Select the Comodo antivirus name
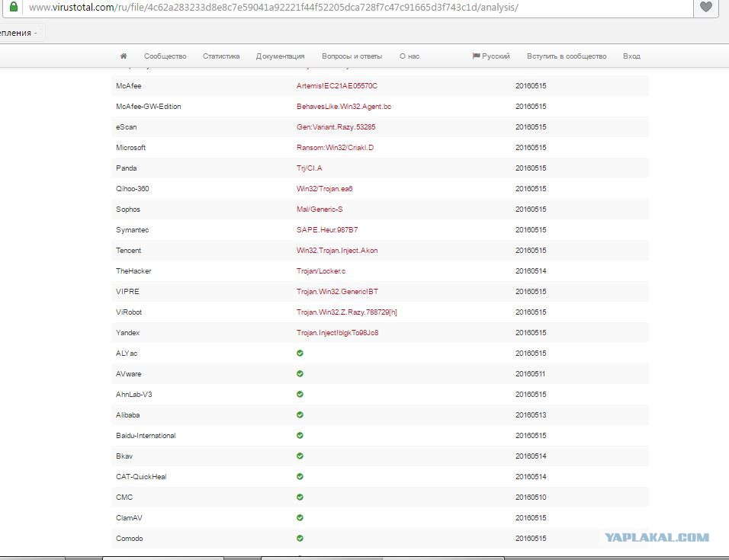Image resolution: width=729 pixels, height=560 pixels. point(130,538)
